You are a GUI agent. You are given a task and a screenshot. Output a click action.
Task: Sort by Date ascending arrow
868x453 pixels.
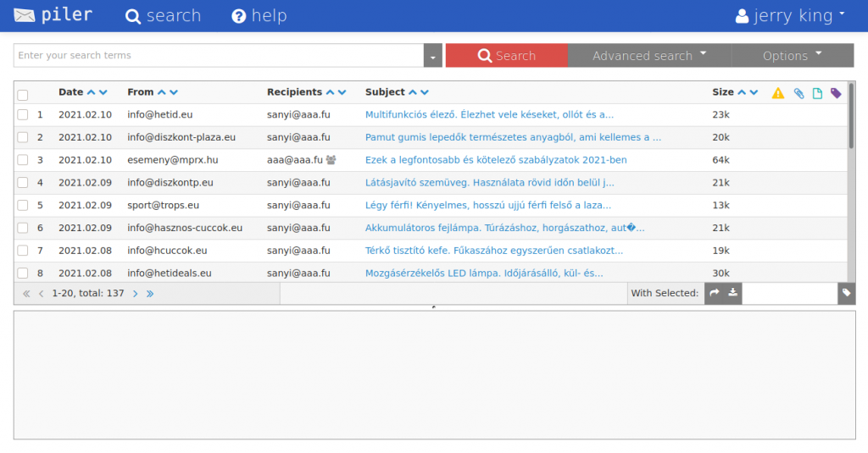[92, 92]
